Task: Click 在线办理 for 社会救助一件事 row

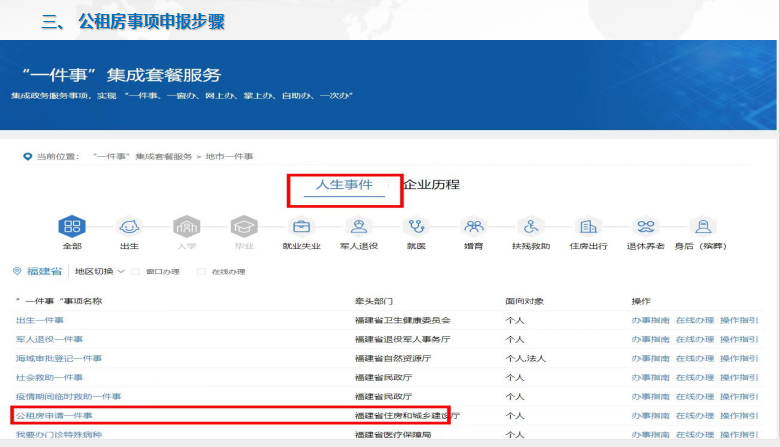Action: (694, 377)
